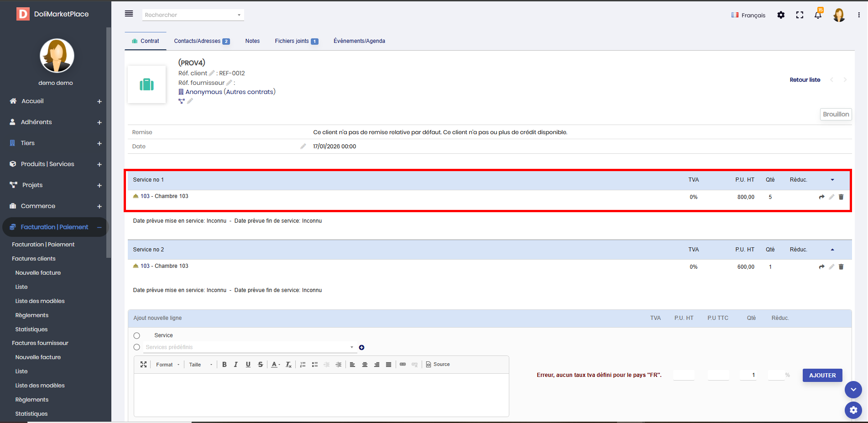The height and width of the screenshot is (423, 868).
Task: Toggle underline formatting in editor
Action: tap(248, 365)
